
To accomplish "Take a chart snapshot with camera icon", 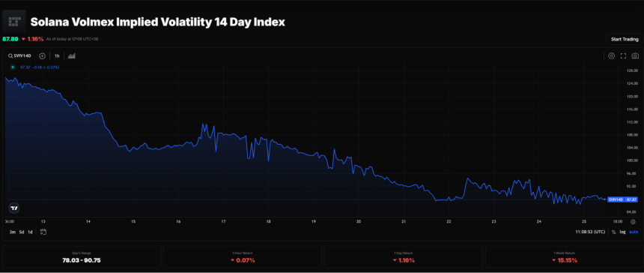I will (x=635, y=56).
